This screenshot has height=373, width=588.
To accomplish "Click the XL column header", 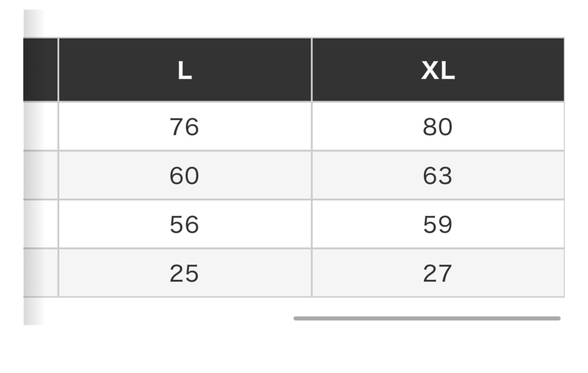I will [438, 70].
